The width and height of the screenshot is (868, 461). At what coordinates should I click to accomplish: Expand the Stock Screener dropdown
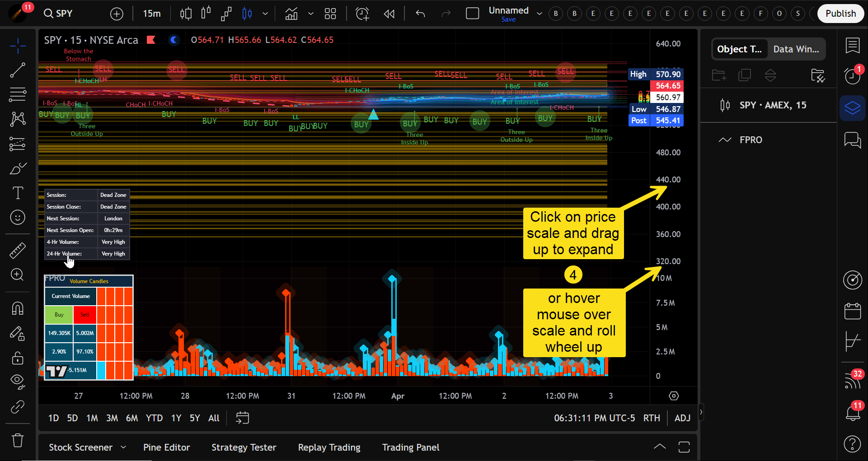pos(123,447)
